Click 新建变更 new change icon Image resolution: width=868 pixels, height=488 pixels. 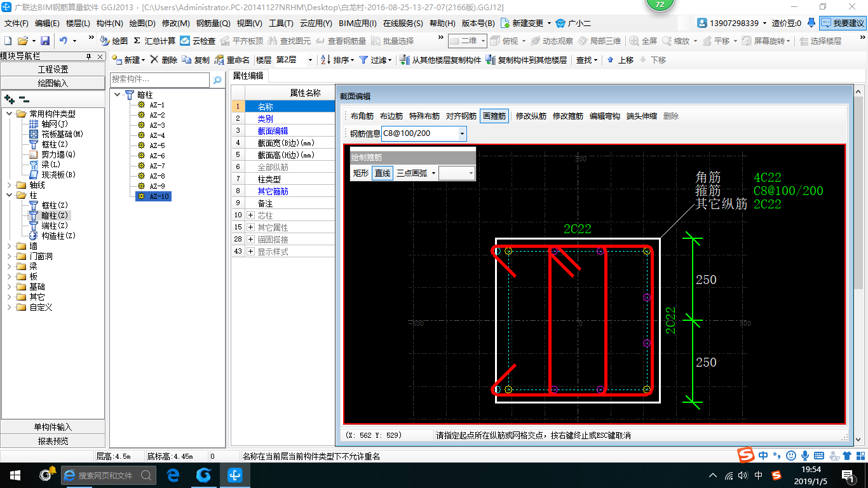pyautogui.click(x=506, y=24)
